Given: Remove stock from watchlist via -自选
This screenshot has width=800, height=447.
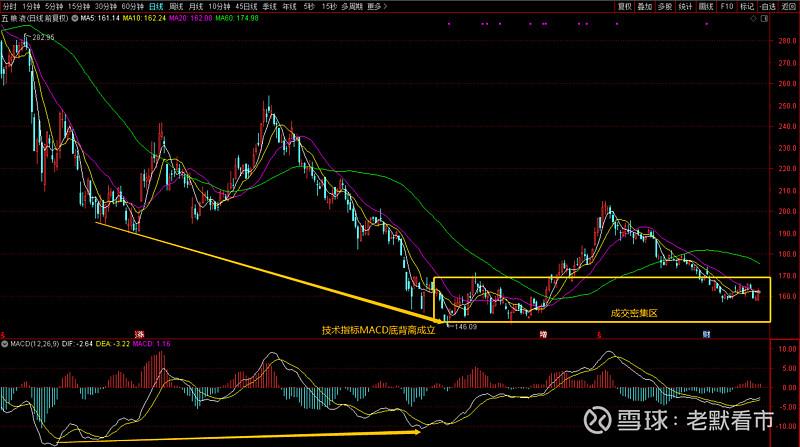Looking at the screenshot, I should click(767, 6).
